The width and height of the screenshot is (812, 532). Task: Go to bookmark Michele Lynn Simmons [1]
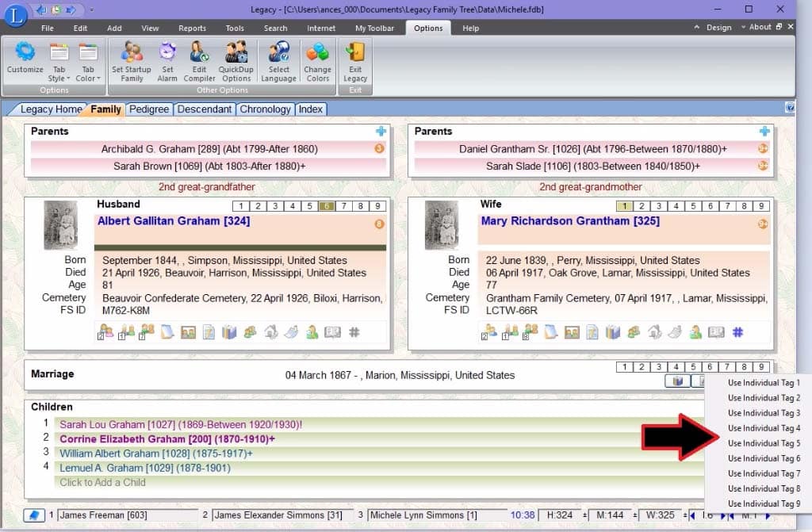(437, 515)
